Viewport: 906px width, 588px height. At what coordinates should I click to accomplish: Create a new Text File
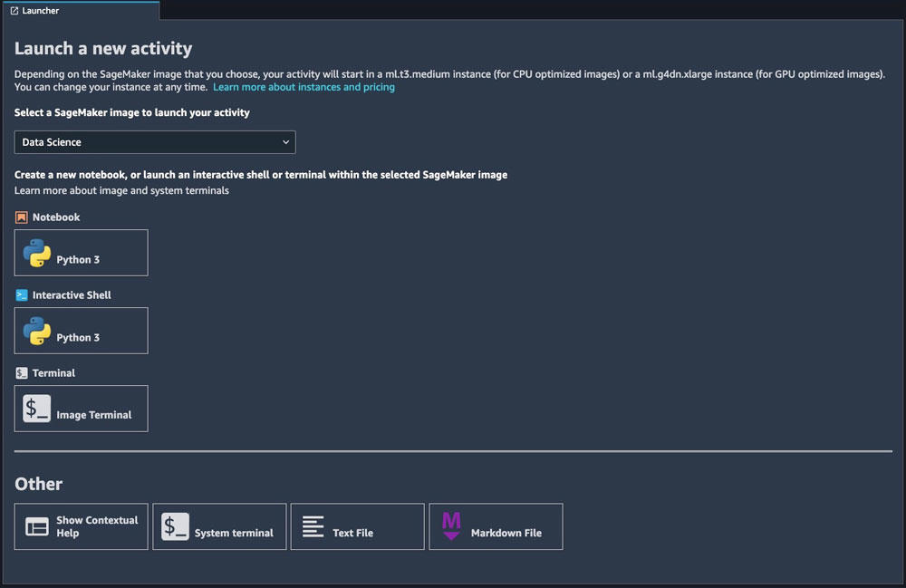pyautogui.click(x=358, y=526)
